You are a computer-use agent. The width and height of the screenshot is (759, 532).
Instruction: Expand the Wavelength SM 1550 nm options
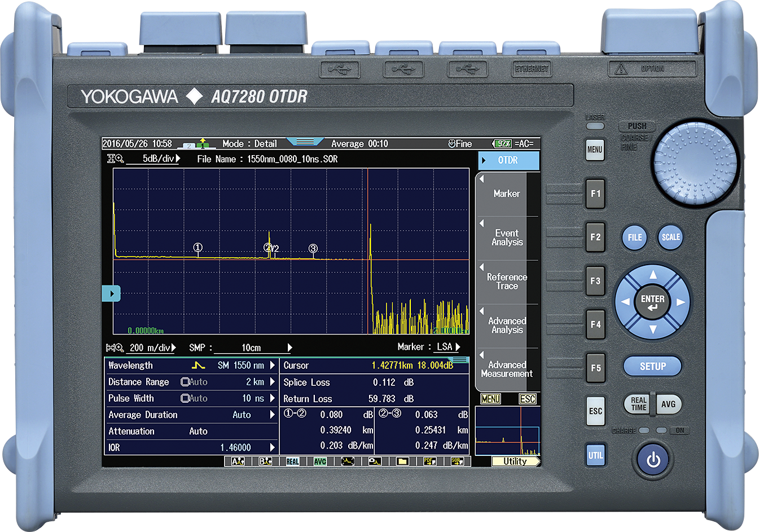click(x=272, y=366)
